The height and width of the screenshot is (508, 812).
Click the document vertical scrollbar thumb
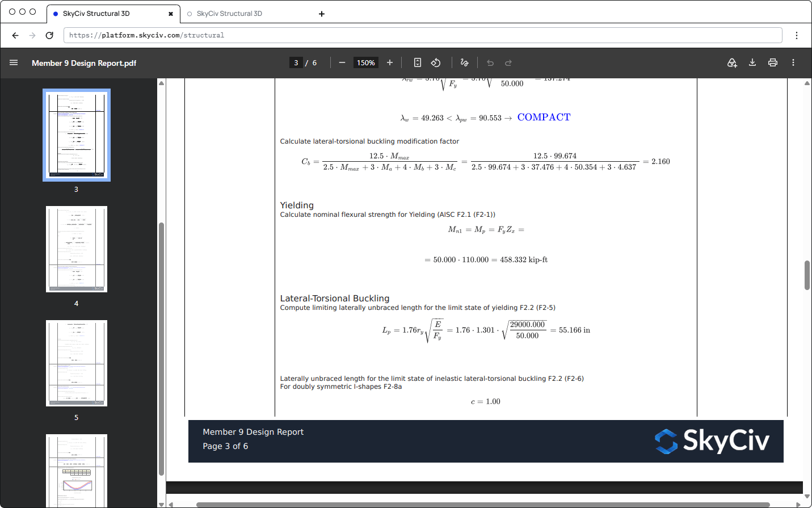[807, 275]
